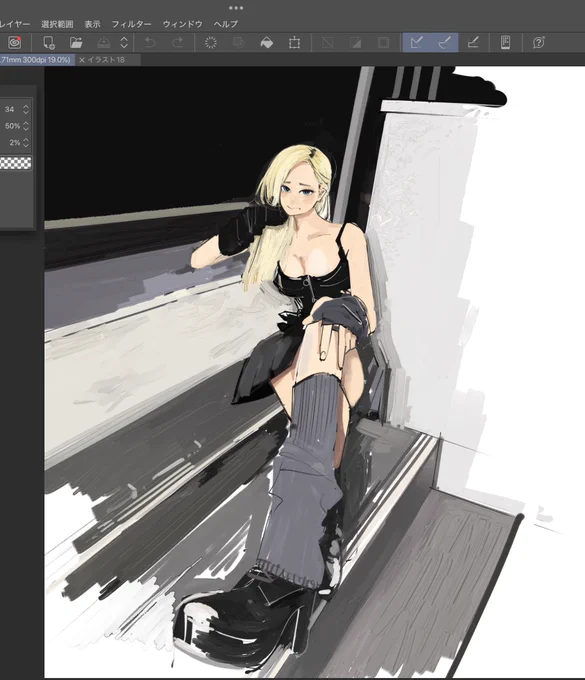
Task: Click the Open file folder icon
Action: pyautogui.click(x=76, y=42)
